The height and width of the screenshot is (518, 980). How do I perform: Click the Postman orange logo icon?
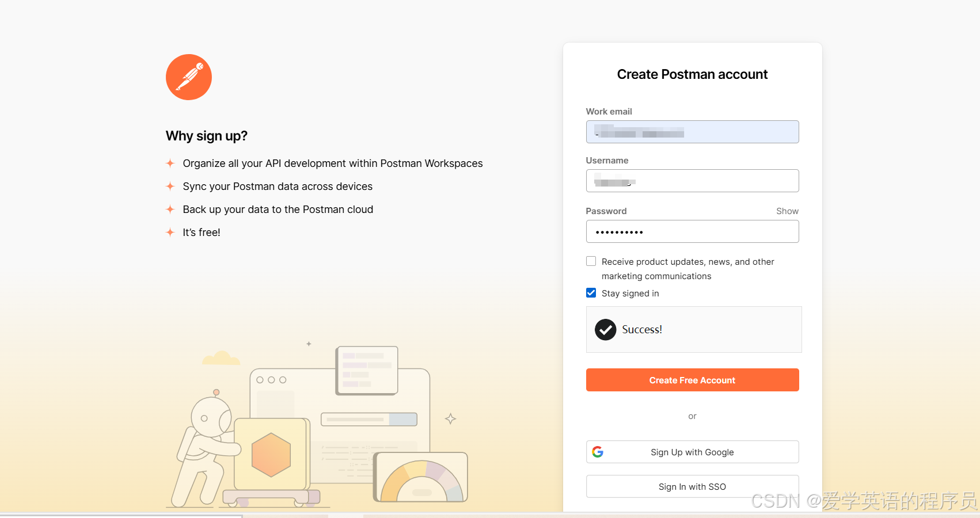[x=189, y=77]
